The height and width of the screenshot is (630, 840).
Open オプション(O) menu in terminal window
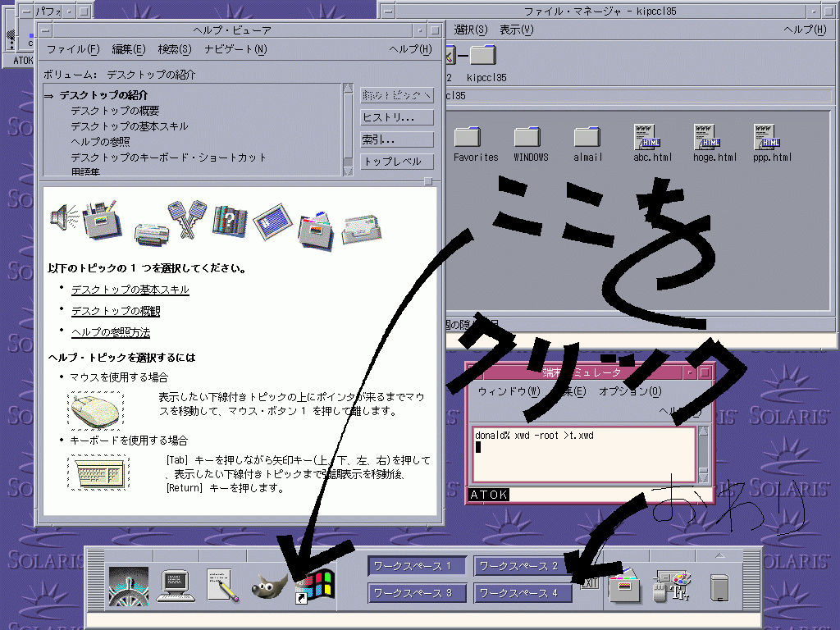[x=631, y=391]
